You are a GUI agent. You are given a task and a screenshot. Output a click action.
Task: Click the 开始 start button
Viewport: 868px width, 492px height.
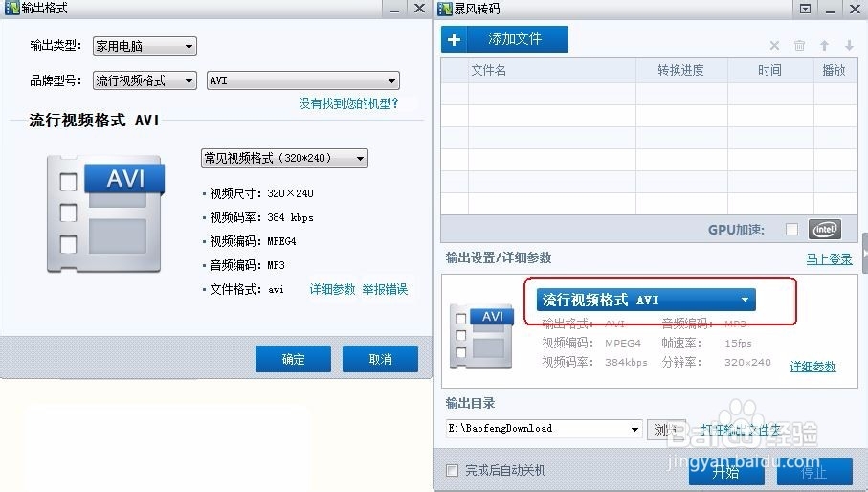(726, 472)
